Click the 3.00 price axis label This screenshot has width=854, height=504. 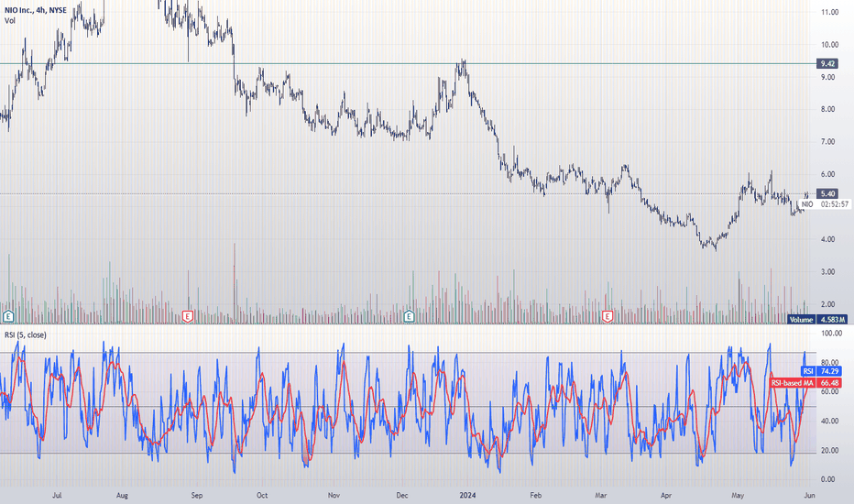coord(827,272)
